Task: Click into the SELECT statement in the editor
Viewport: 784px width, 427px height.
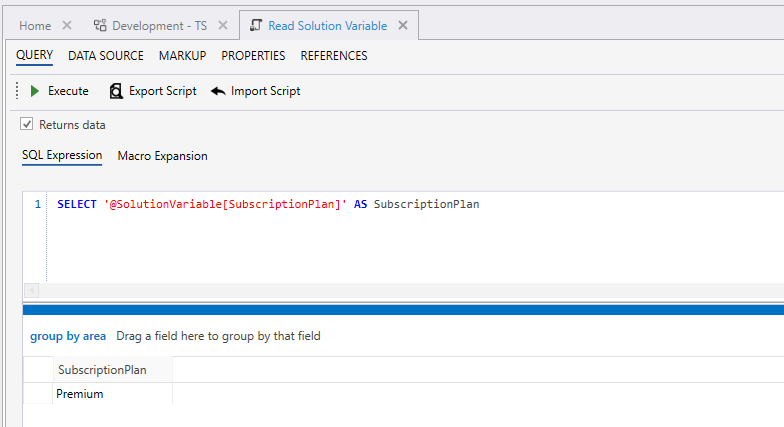Action: (268, 204)
